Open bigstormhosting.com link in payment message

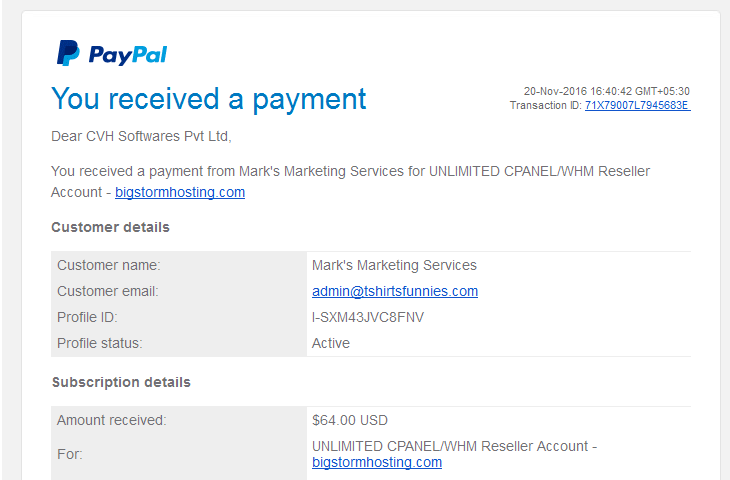[180, 192]
